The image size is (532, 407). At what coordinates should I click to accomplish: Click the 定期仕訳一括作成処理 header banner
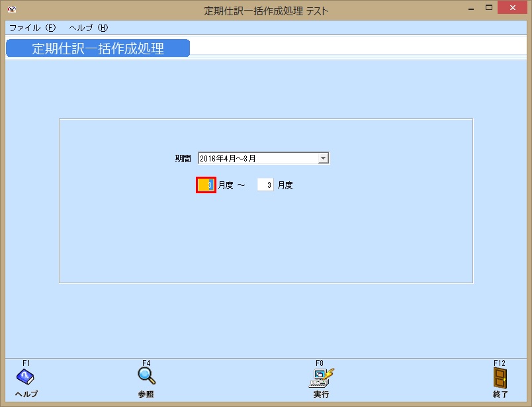pos(97,48)
